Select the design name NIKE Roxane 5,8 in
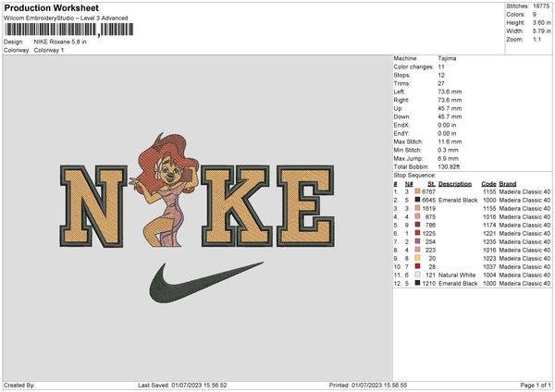Screen dimensions: 555x392 coord(60,42)
